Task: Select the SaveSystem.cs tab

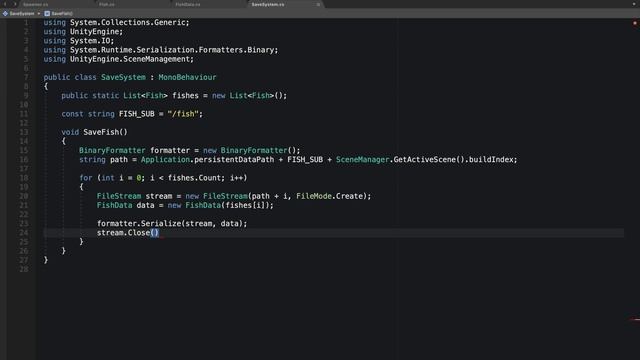Action: click(x=268, y=4)
